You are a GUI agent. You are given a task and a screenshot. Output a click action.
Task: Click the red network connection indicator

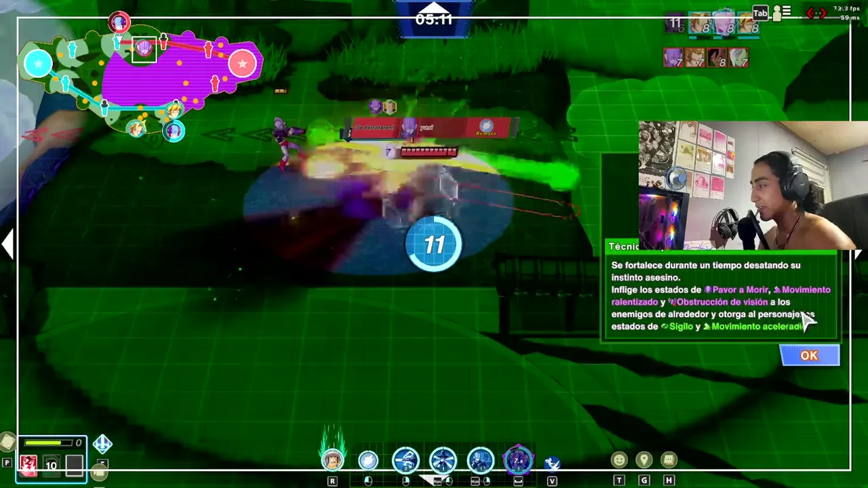[816, 13]
